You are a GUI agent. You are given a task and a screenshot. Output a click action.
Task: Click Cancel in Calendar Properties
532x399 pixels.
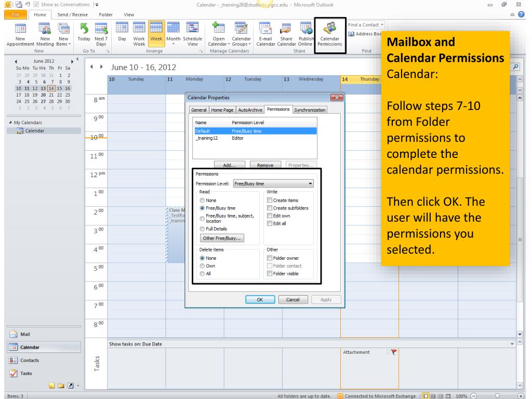tap(293, 300)
